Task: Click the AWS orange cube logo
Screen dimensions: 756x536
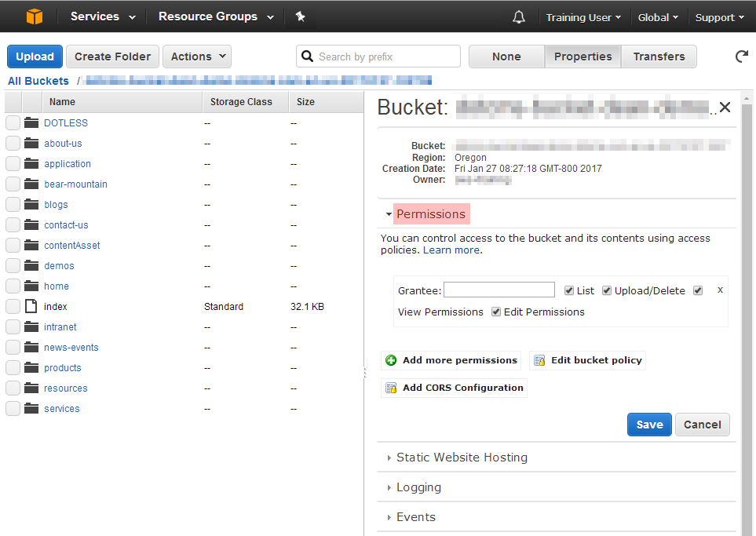Action: point(34,16)
